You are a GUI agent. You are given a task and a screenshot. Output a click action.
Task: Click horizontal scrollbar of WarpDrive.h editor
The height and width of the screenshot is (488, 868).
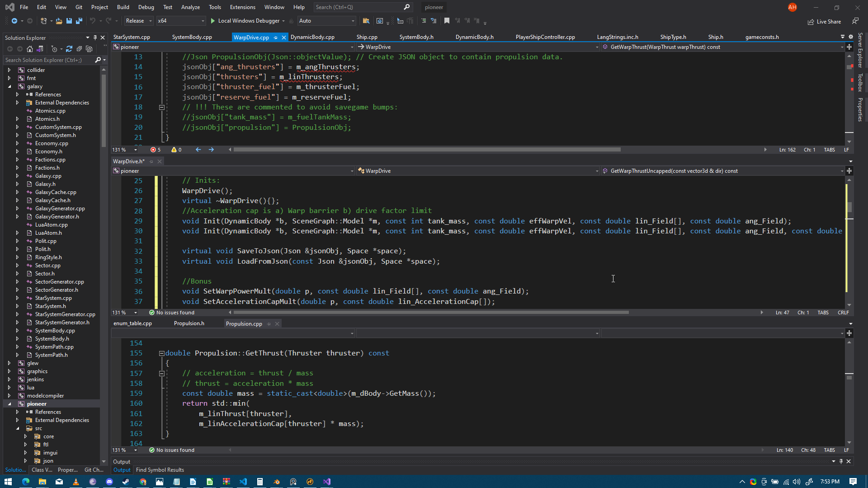[x=431, y=313]
